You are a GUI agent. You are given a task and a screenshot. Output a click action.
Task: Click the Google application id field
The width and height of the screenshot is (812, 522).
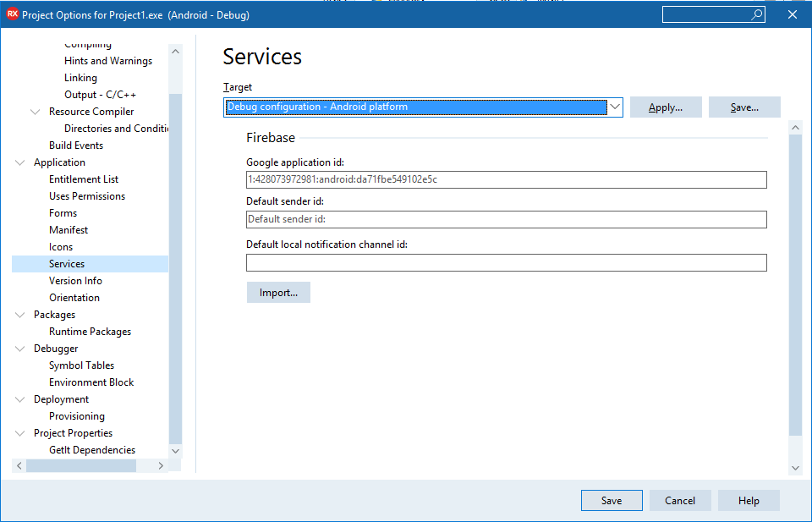click(x=507, y=179)
